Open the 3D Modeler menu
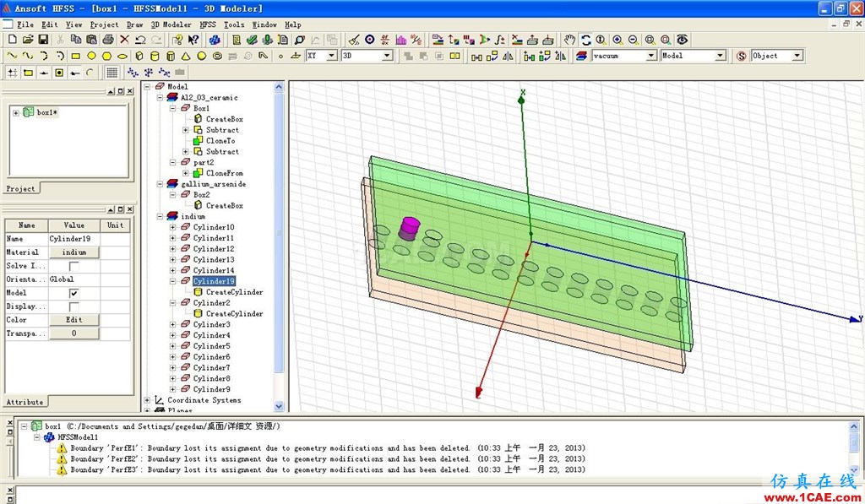Viewport: 865px width, 504px height. 171,24
